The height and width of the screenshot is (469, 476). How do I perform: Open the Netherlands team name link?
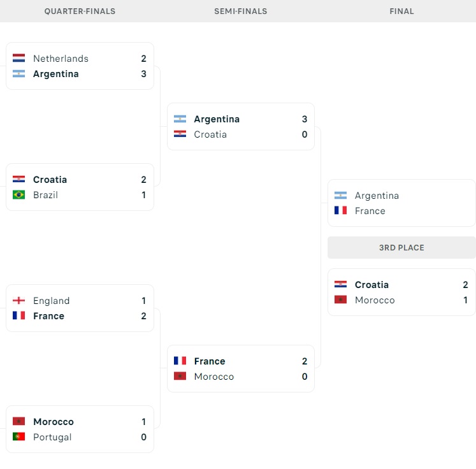tap(61, 59)
